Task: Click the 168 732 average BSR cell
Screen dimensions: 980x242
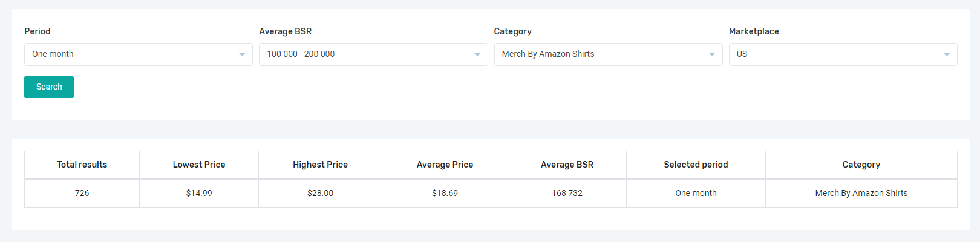Action: tap(567, 193)
